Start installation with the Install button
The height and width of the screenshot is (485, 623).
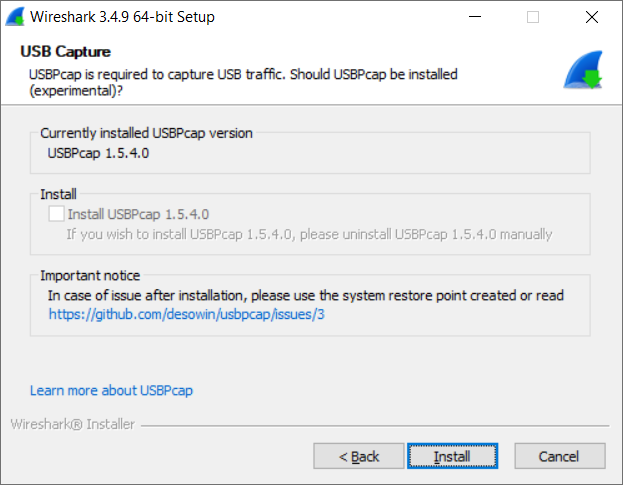pos(452,456)
